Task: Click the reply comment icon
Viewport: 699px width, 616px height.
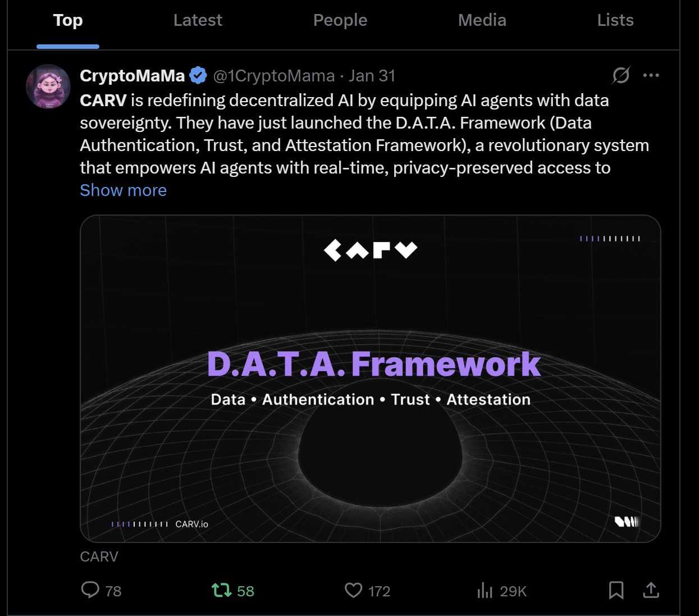Action: tap(90, 590)
